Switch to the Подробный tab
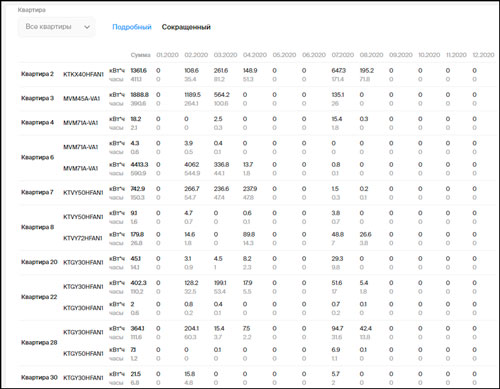This screenshot has height=389, width=500. 132,27
